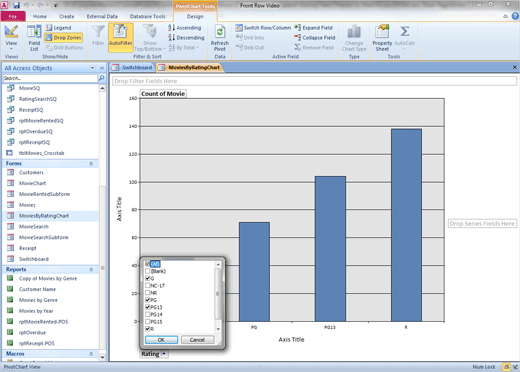This screenshot has width=520, height=372.
Task: Uncheck the G rating checkbox
Action: 148,278
